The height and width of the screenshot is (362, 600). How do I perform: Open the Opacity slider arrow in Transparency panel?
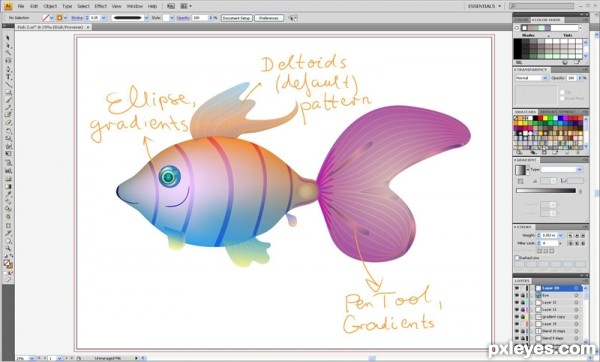point(580,78)
